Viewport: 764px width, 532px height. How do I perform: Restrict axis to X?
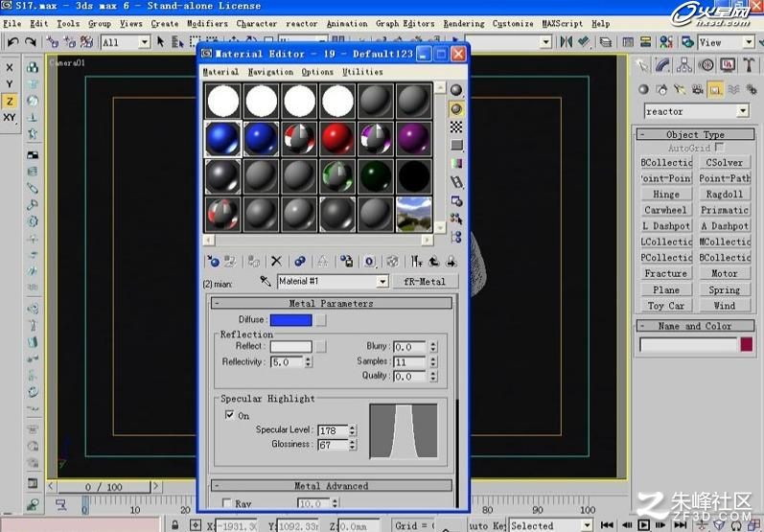(10, 68)
